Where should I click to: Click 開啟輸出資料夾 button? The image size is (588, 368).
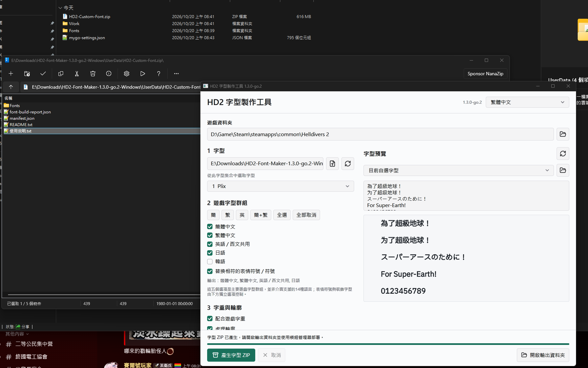click(x=543, y=355)
